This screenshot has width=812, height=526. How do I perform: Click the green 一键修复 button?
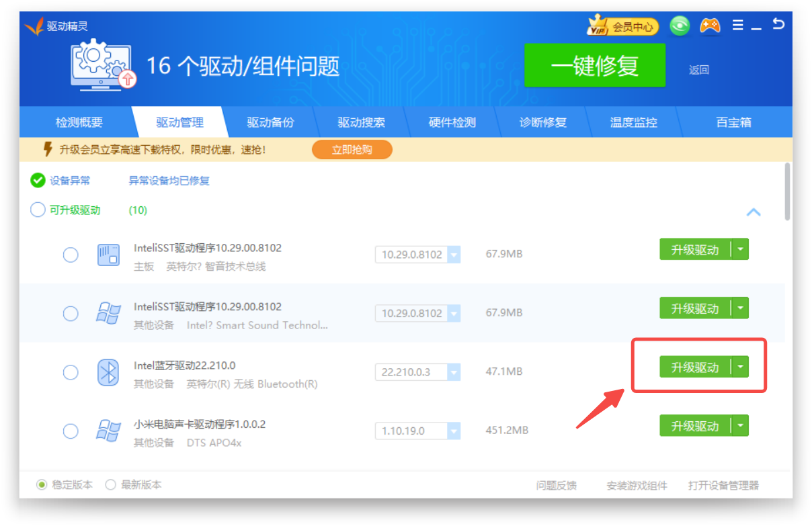[594, 66]
